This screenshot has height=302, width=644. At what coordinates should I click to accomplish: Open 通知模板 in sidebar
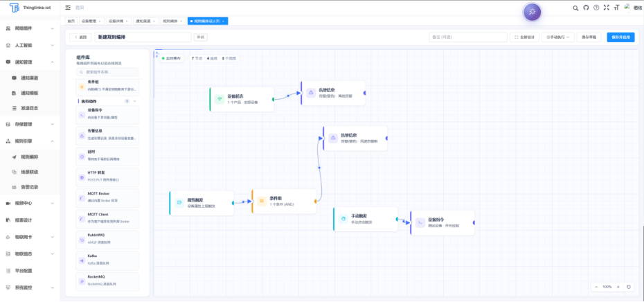pyautogui.click(x=30, y=94)
